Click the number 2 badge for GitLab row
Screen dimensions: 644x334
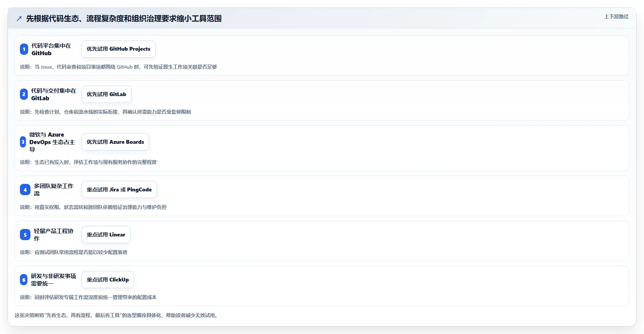[x=24, y=94]
